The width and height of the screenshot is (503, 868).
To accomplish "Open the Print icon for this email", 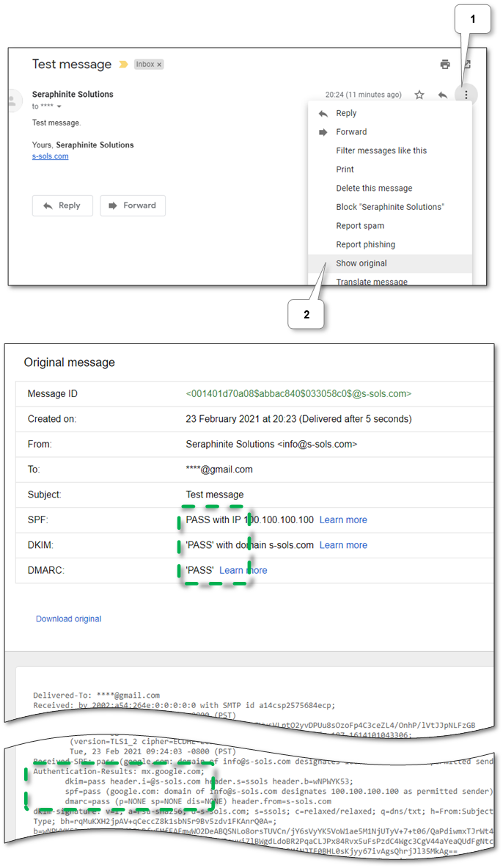I will [445, 64].
